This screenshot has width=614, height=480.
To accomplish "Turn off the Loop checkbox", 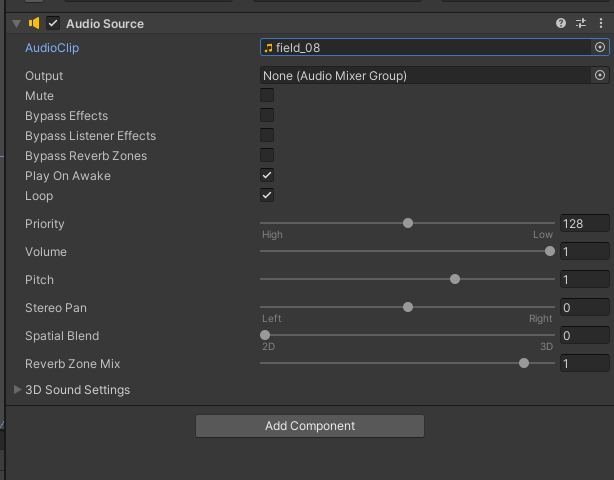I will pos(267,195).
